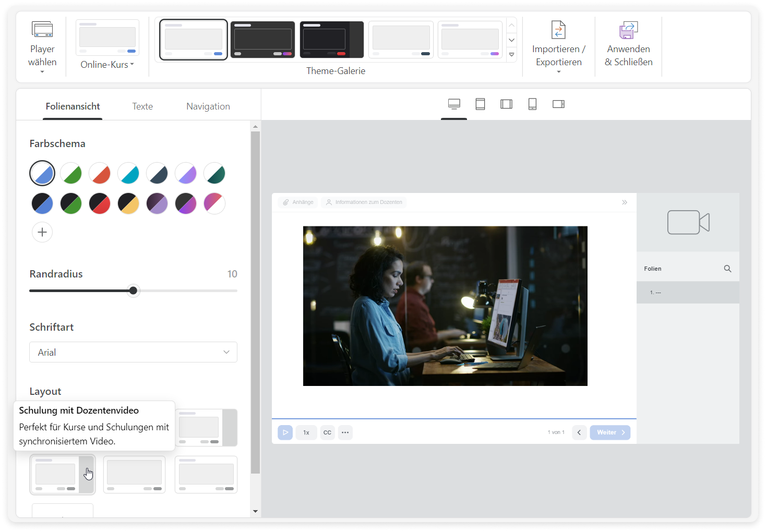Expand the Theme-Galerie list

(x=511, y=54)
